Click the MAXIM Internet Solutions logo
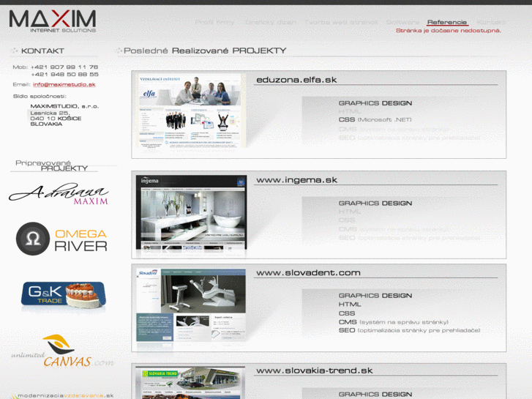Image resolution: width=532 pixels, height=399 pixels. click(53, 20)
